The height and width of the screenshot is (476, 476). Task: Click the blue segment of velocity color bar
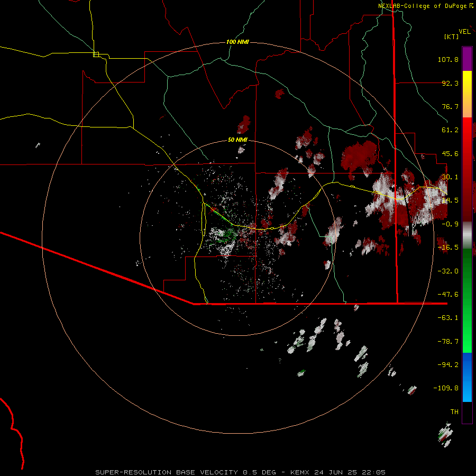tap(467, 377)
